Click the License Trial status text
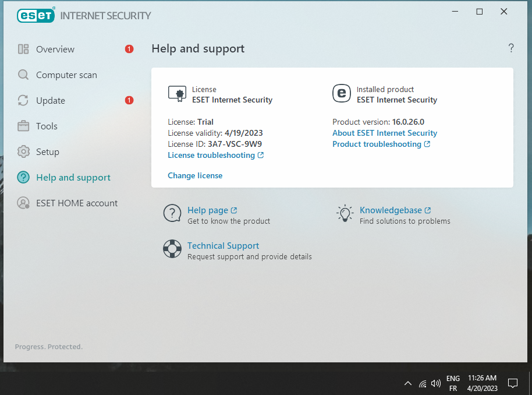This screenshot has width=532, height=395. pos(205,122)
